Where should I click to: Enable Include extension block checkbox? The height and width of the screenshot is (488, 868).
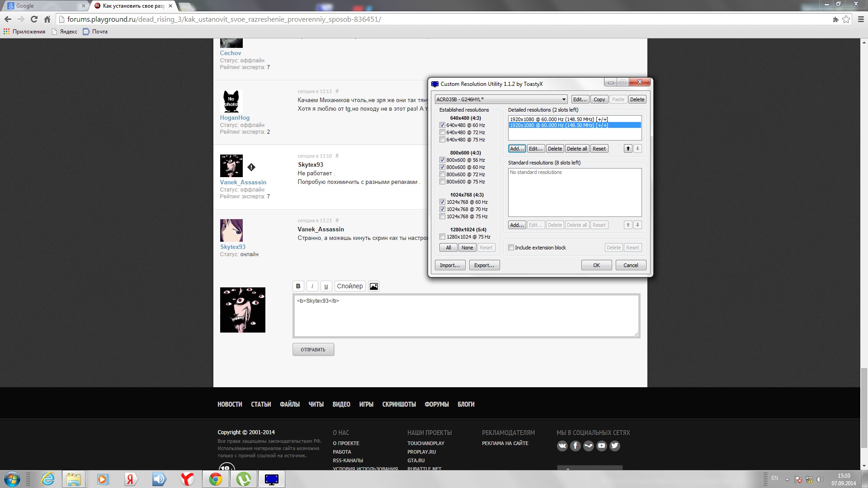(x=511, y=248)
